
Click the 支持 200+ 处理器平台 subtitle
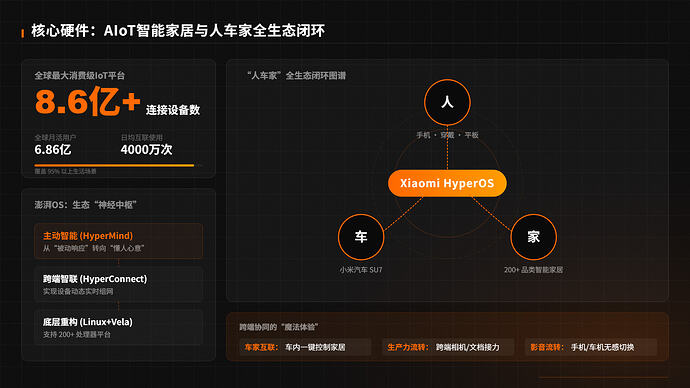(77, 334)
